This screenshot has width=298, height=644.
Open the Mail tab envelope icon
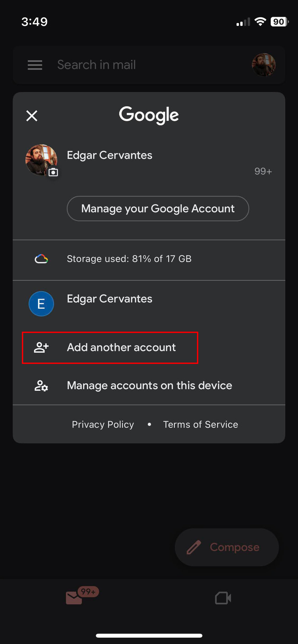pyautogui.click(x=74, y=598)
